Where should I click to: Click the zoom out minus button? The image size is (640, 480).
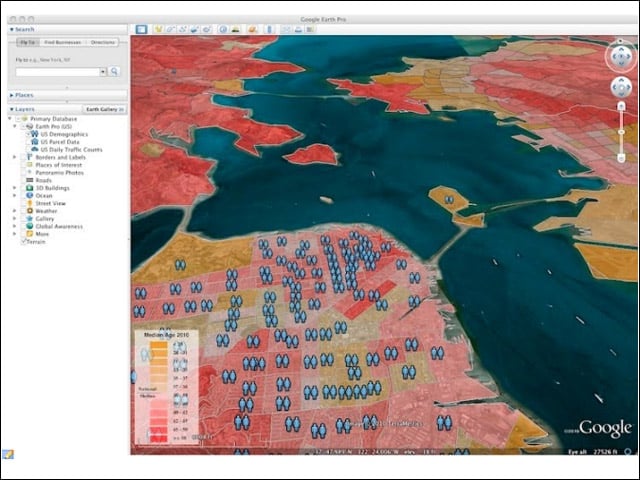(x=621, y=158)
